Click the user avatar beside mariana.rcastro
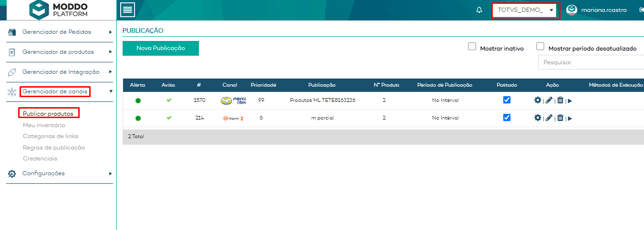The width and height of the screenshot is (644, 230). [571, 10]
